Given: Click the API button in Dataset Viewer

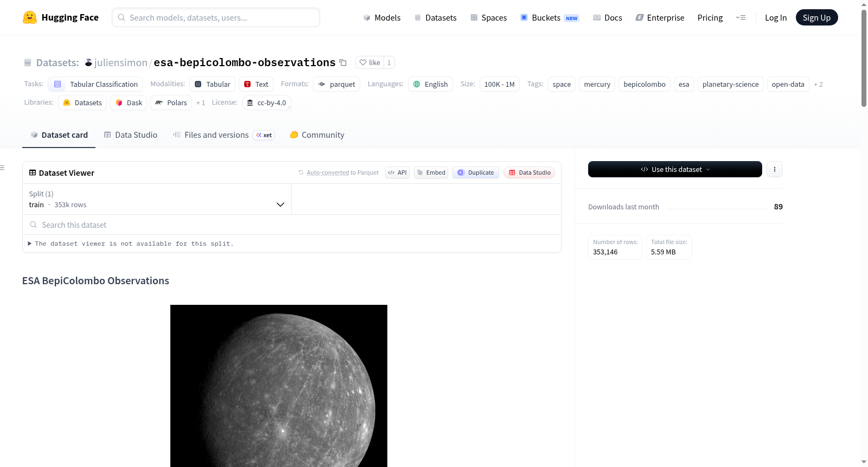Looking at the screenshot, I should pyautogui.click(x=398, y=172).
